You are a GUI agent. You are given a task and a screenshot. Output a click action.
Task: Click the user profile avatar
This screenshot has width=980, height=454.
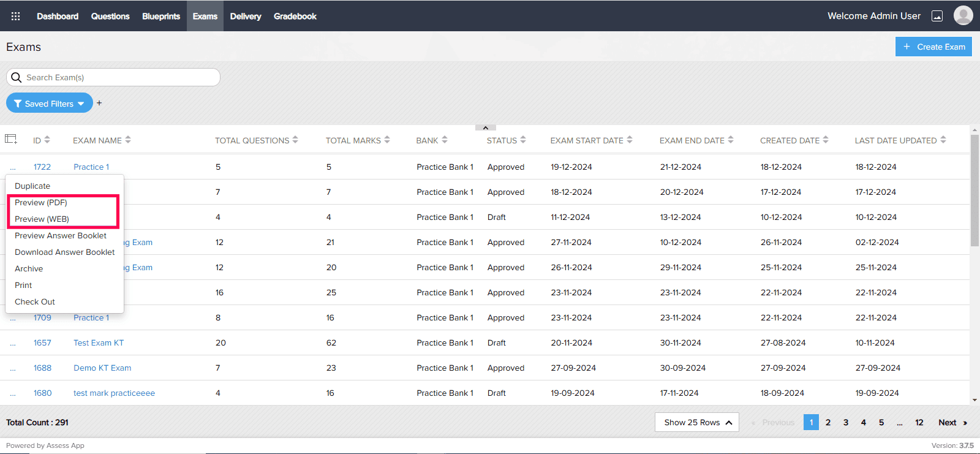point(963,16)
